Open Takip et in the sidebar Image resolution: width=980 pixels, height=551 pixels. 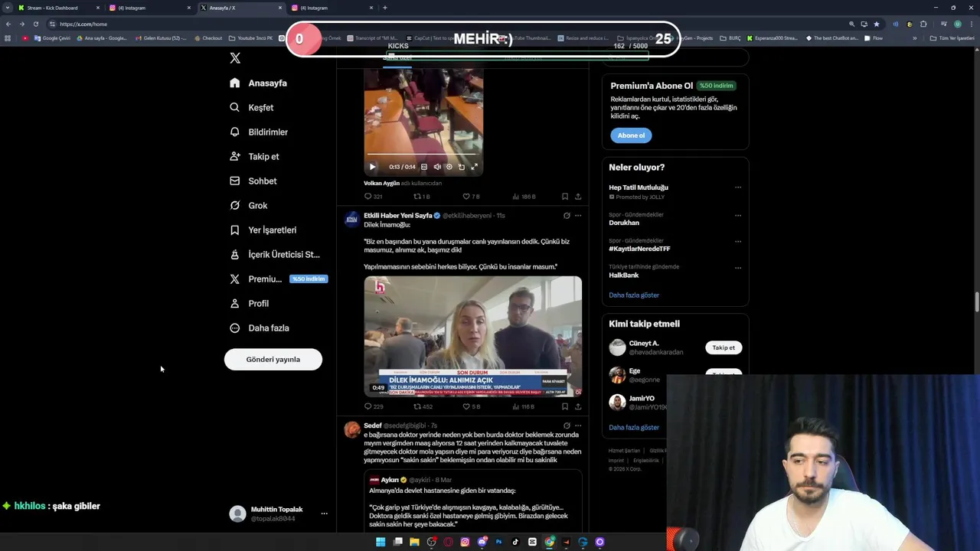pos(254,156)
